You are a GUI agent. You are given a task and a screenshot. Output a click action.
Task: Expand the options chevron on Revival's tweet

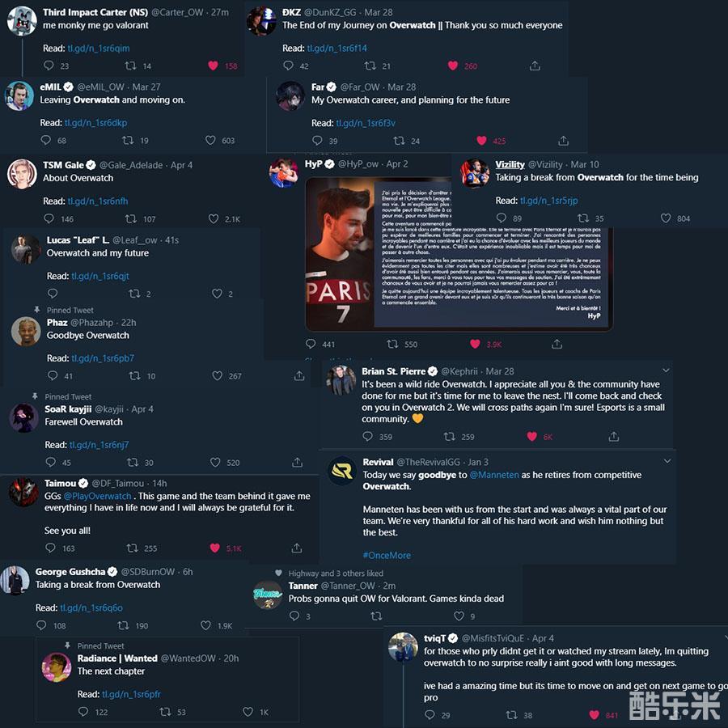click(667, 461)
